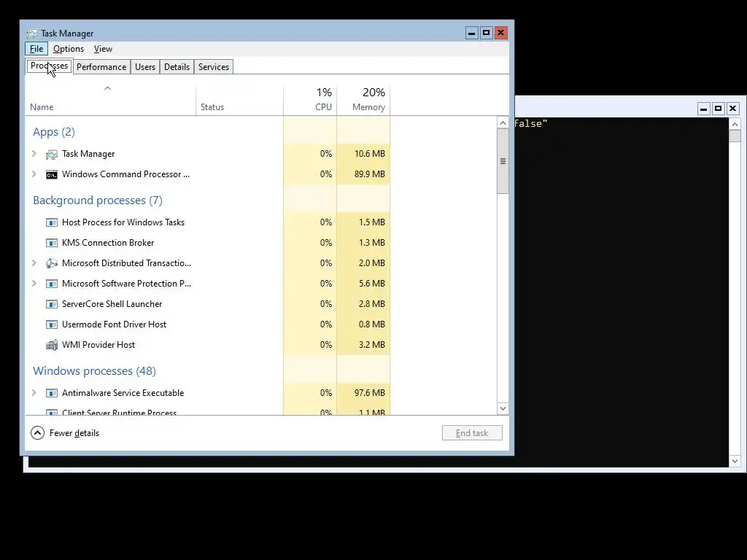Click the Microsoft Software Protection icon

click(52, 284)
